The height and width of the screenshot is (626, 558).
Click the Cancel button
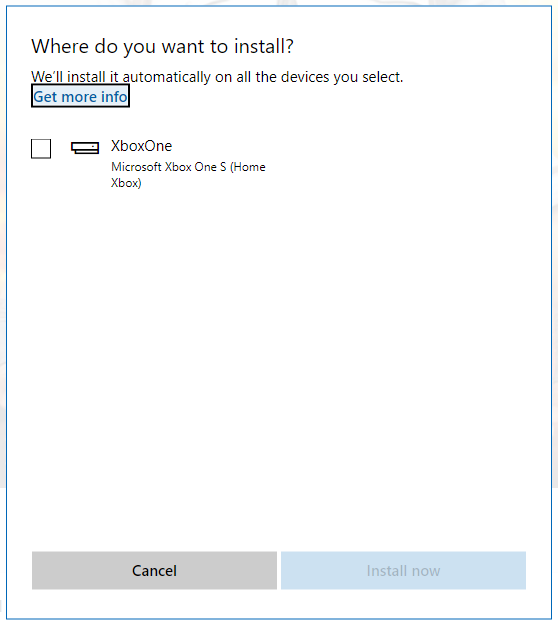pyautogui.click(x=154, y=570)
